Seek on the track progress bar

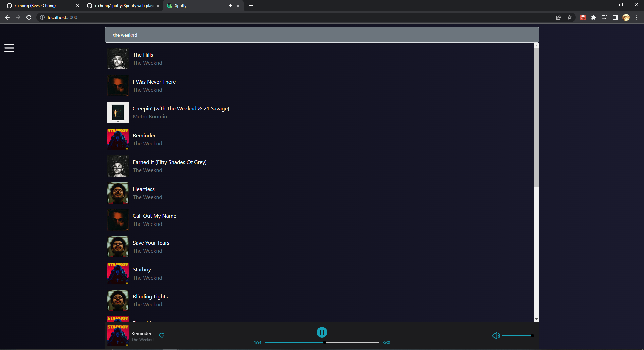point(322,342)
